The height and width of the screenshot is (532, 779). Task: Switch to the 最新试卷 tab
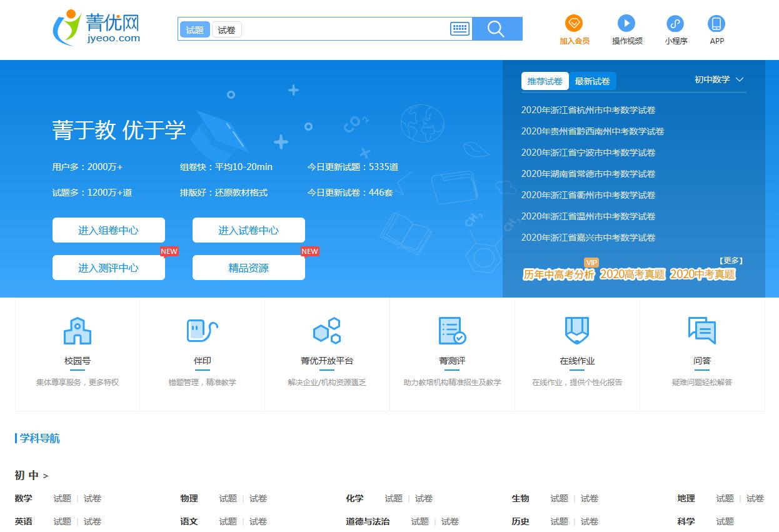click(592, 81)
